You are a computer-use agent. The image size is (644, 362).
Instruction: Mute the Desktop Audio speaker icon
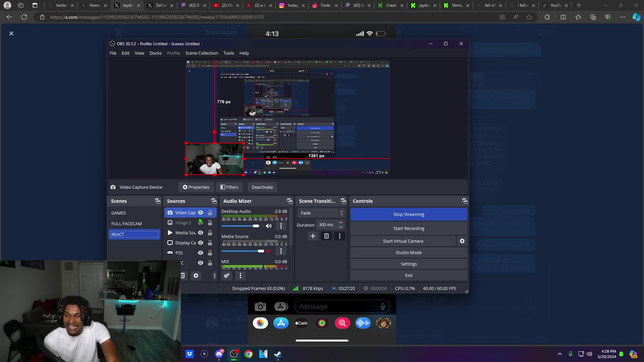click(x=269, y=226)
